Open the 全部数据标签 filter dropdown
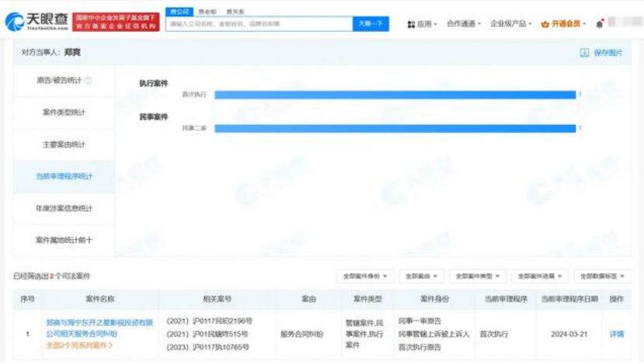Screen dimensions: 644x364 pyautogui.click(x=602, y=276)
